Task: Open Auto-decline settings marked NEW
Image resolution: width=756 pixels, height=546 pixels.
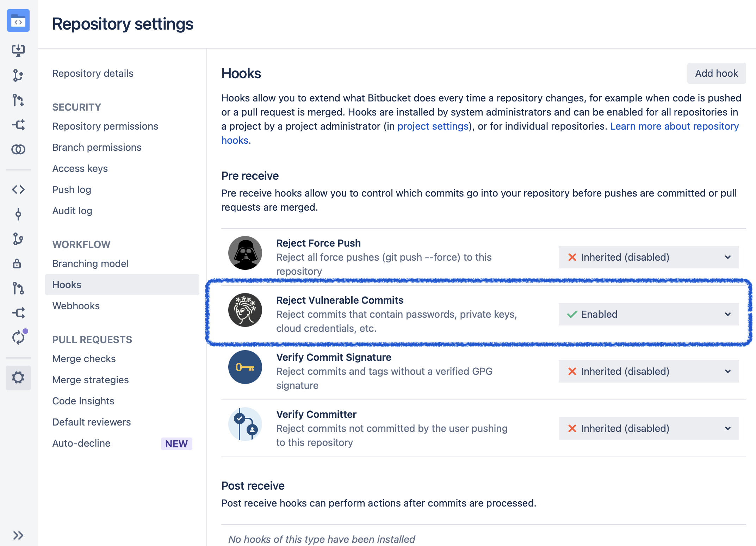Action: coord(81,443)
